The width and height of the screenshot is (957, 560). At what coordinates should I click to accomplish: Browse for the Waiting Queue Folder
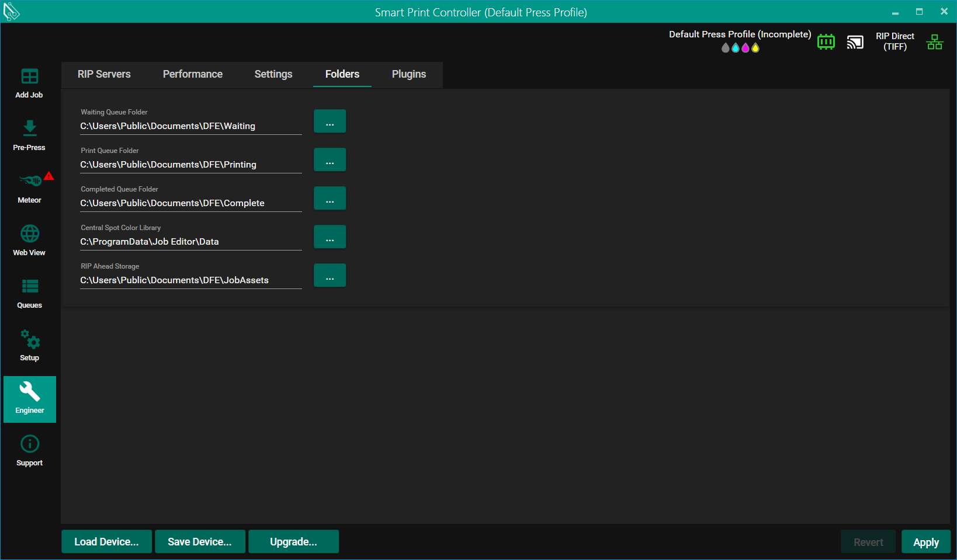(330, 121)
